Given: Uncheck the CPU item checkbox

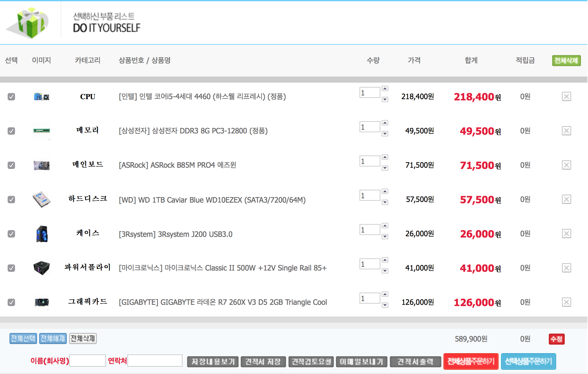Looking at the screenshot, I should 11,97.
